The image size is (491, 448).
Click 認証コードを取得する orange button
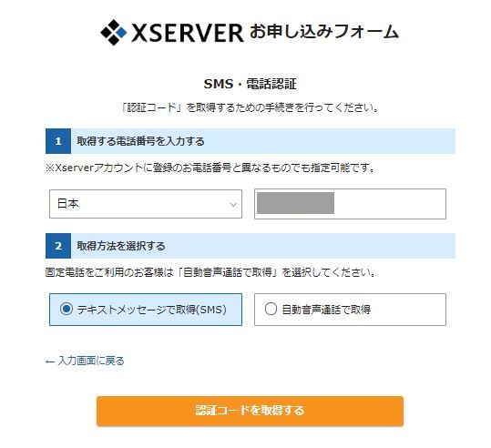click(250, 411)
